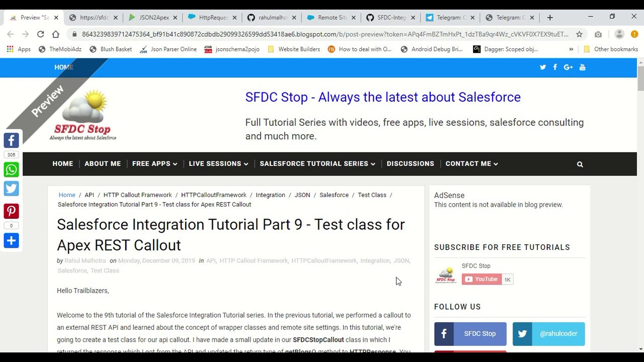Open a new browser tab
Screen dimensions: 644x362
550,18
